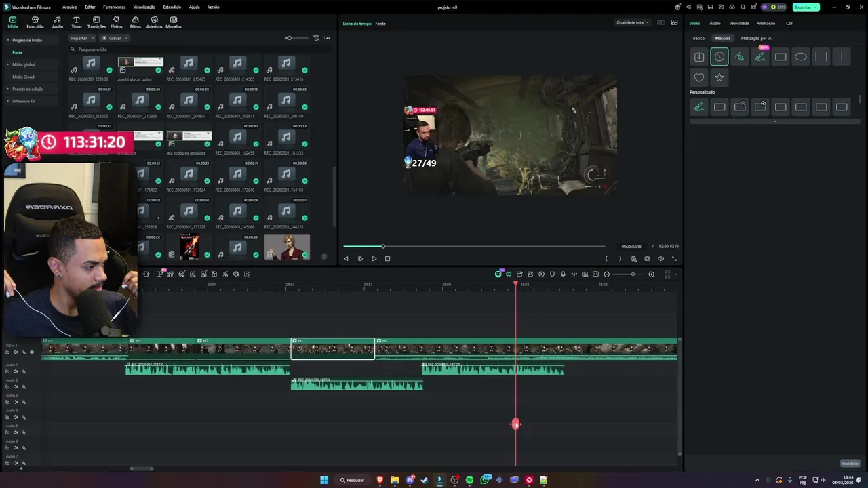Select the Mídia tab in the top toolbar
Screen dimensions: 868x488
13,22
